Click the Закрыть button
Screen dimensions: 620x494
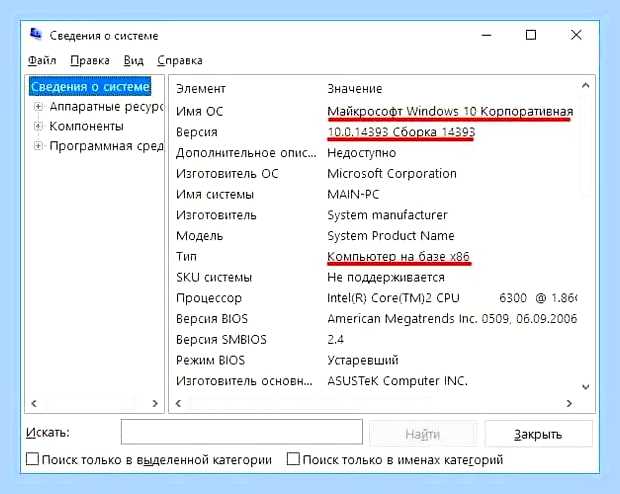point(538,435)
